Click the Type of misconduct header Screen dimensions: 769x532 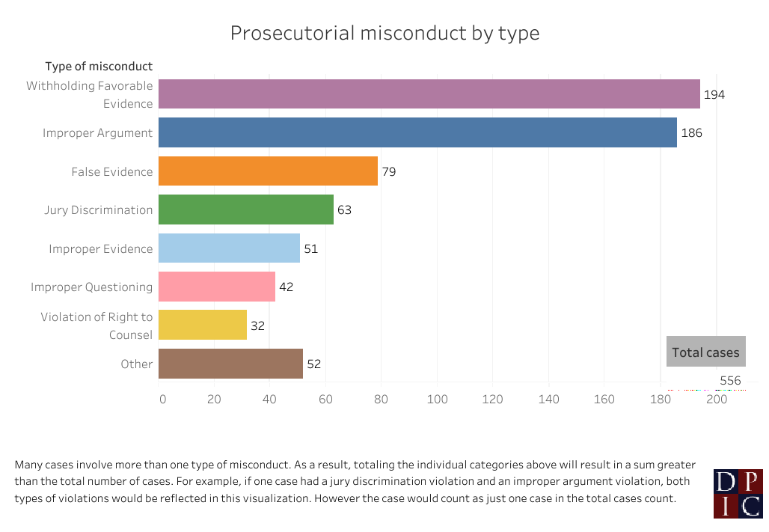(x=99, y=67)
